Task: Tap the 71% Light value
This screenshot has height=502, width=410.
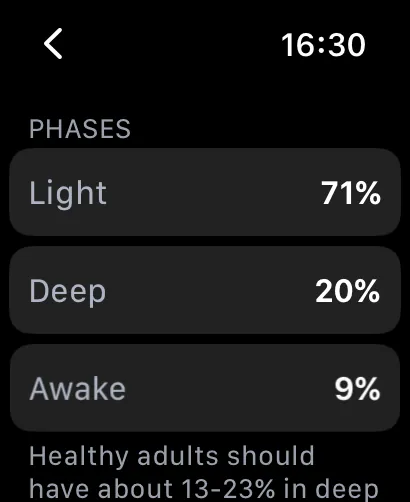Action: 351,192
